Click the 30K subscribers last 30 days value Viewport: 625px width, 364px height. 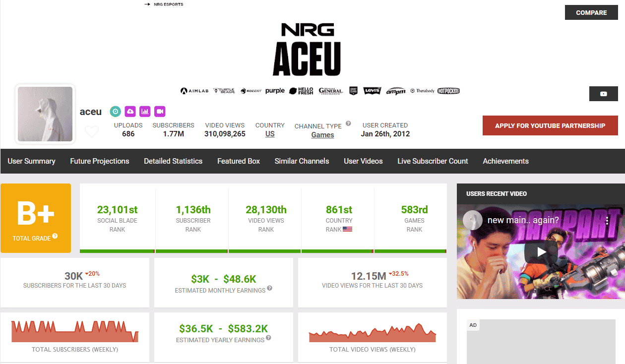tap(73, 276)
